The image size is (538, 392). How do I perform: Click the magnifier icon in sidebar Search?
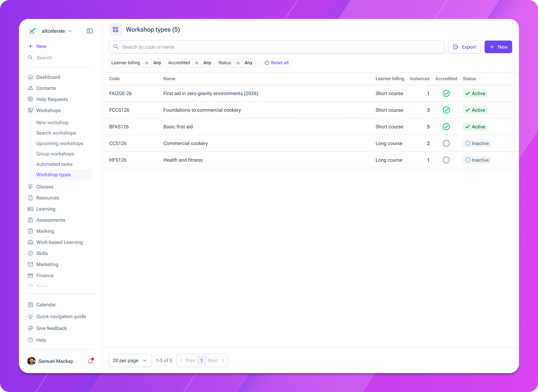point(30,58)
